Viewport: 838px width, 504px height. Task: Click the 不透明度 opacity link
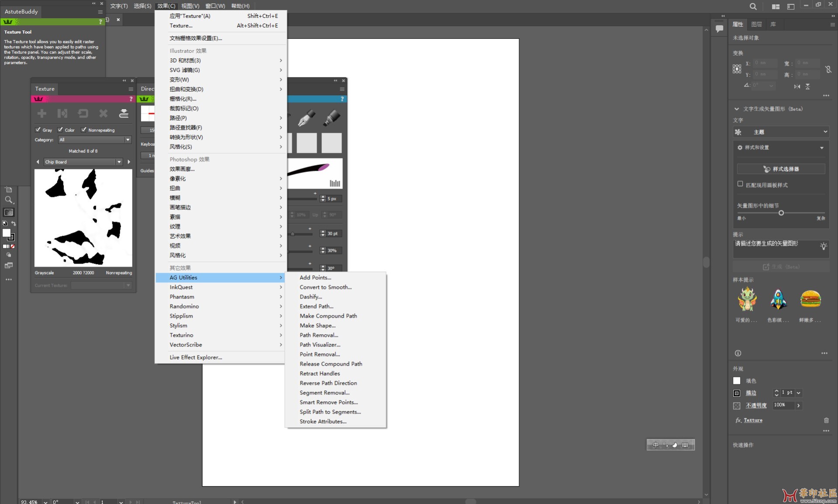coord(756,405)
